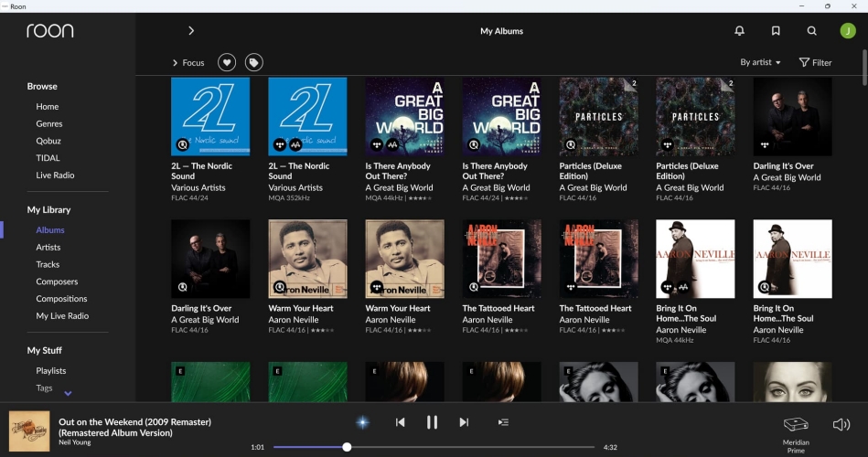Viewport: 868px width, 457px height.
Task: Click the Filter button
Action: 816,62
